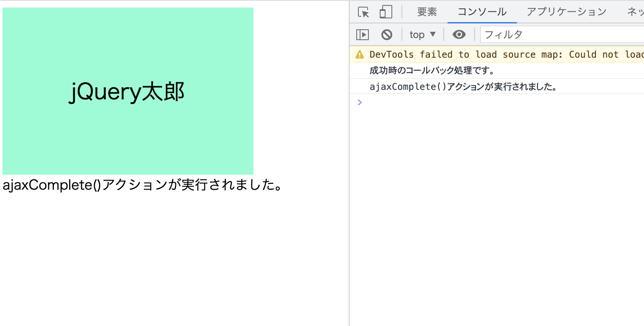This screenshot has width=644, height=326.
Task: Click the green jQuery太郎 box
Action: [128, 91]
